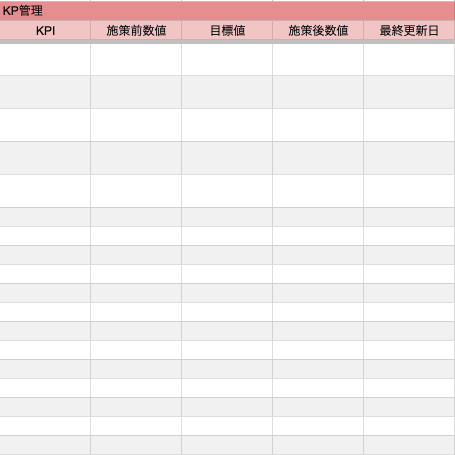This screenshot has height=455, width=455.
Task: Select the 施策後数値 column header
Action: 318,31
